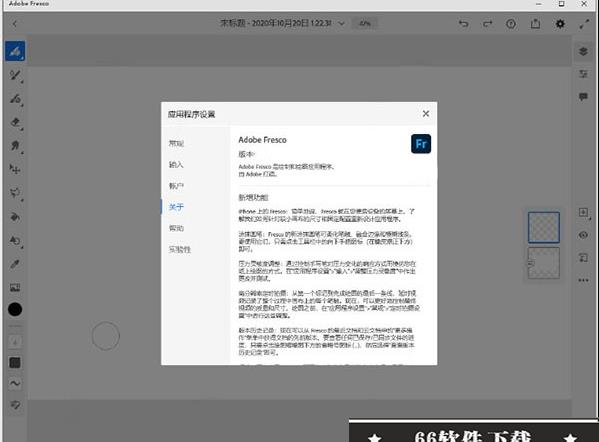Image resolution: width=599 pixels, height=442 pixels.
Task: Open the 关于 about tab
Action: pos(176,207)
